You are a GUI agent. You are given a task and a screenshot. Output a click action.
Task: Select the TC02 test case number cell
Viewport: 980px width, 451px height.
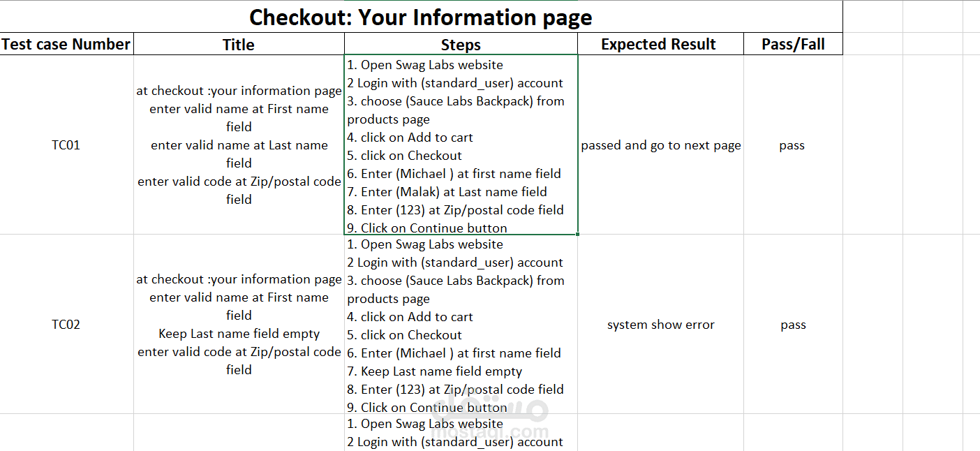coord(66,325)
